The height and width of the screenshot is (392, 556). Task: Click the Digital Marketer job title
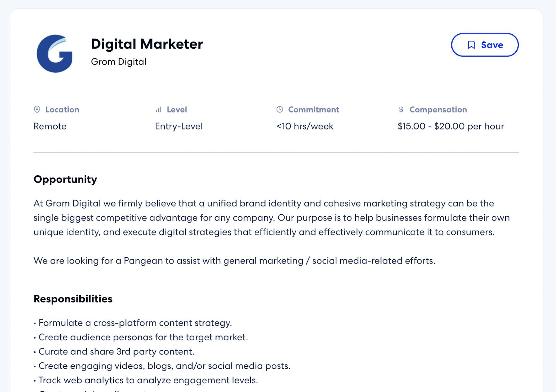[147, 44]
